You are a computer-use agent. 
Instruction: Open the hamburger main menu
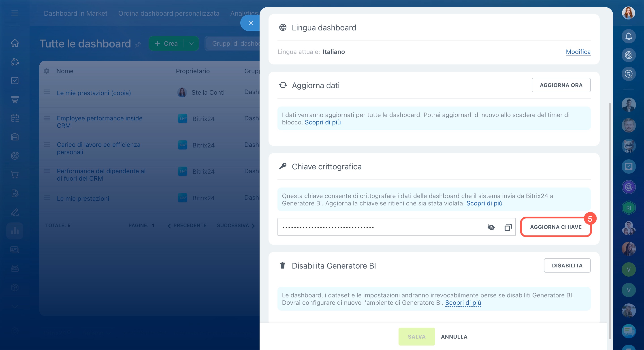click(x=15, y=13)
